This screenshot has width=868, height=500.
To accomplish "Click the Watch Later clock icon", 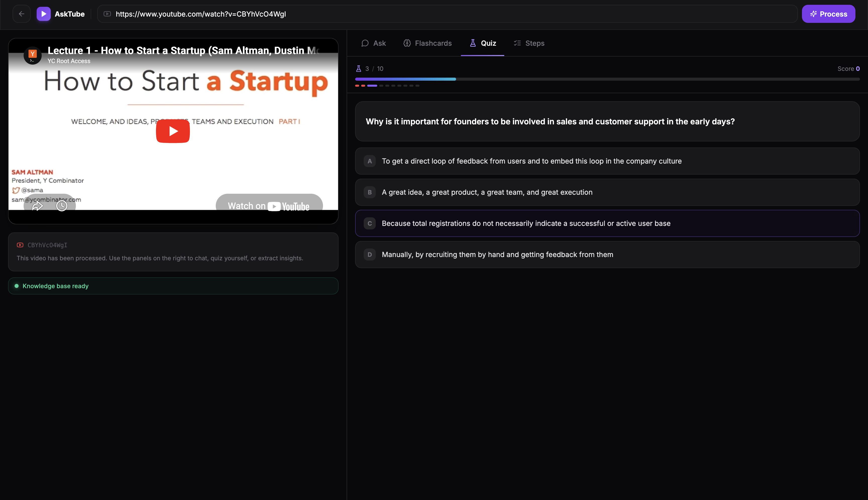I will click(62, 206).
